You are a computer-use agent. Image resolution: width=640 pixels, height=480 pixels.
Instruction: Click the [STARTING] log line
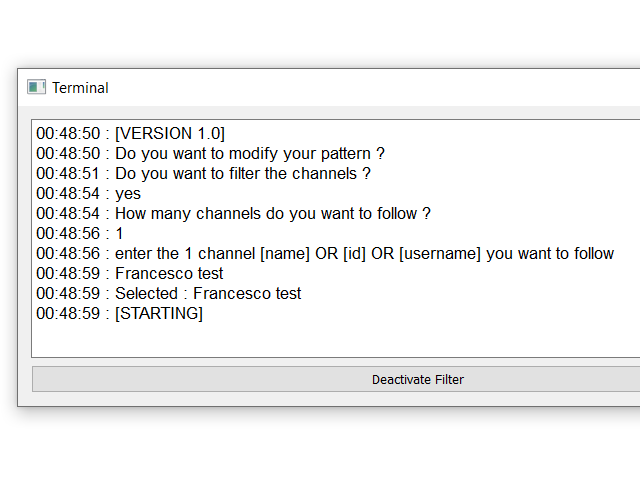[120, 313]
